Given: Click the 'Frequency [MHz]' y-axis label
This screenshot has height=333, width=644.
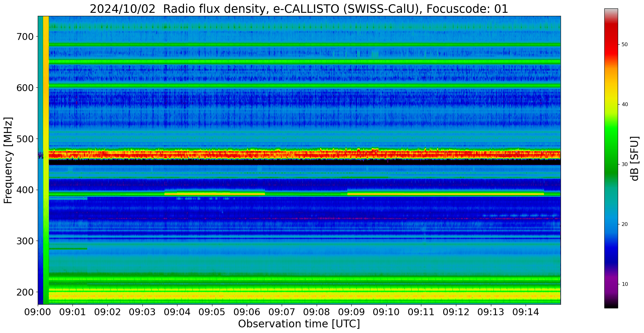Looking at the screenshot, I should (x=8, y=160).
